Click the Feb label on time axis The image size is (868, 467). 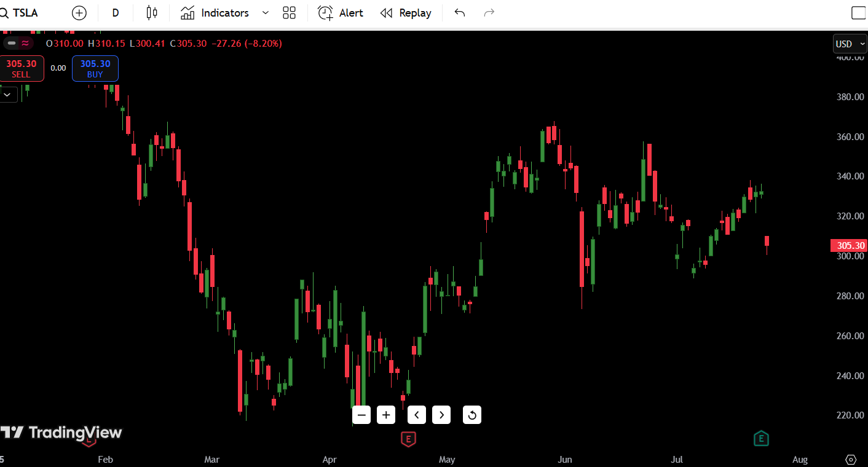(x=105, y=460)
